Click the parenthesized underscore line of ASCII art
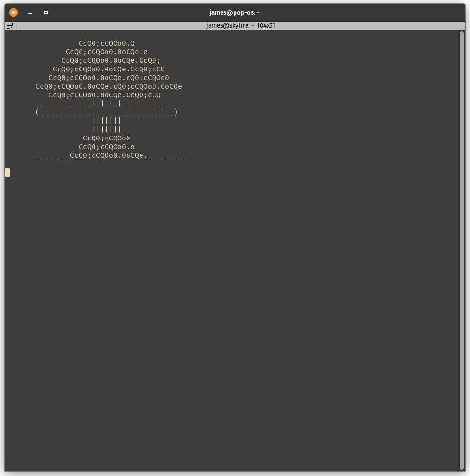470x476 pixels. click(x=106, y=112)
